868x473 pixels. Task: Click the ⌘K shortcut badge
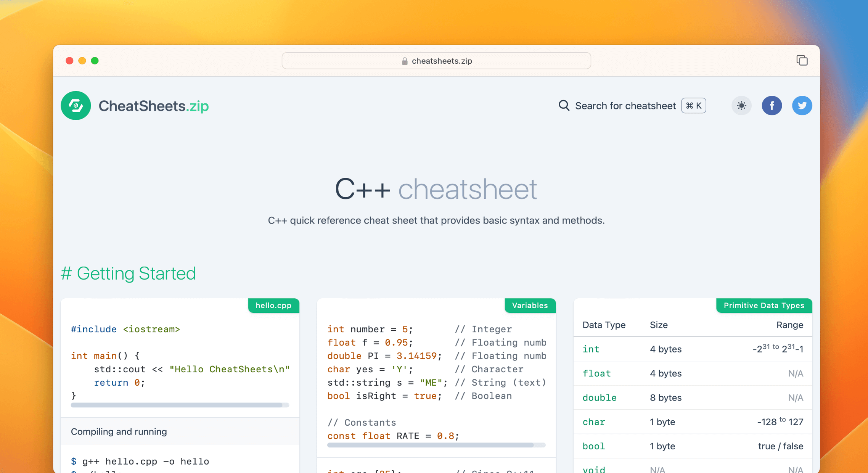pos(693,106)
